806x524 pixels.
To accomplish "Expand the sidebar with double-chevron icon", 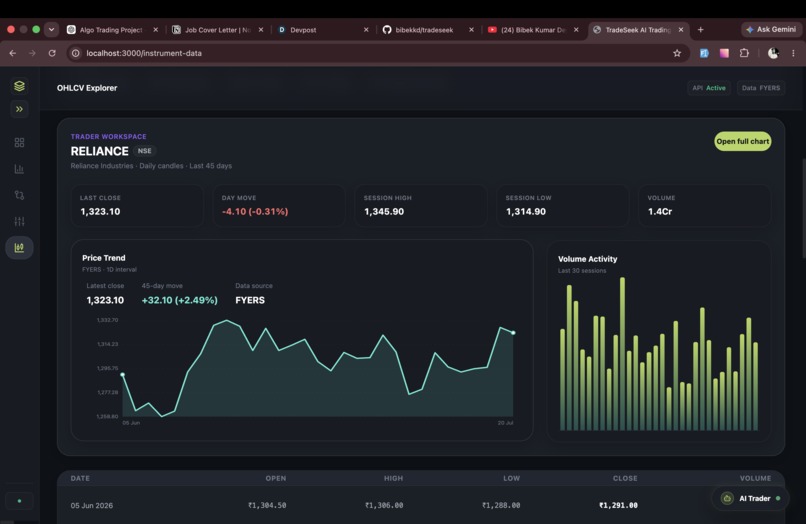I will 20,109.
